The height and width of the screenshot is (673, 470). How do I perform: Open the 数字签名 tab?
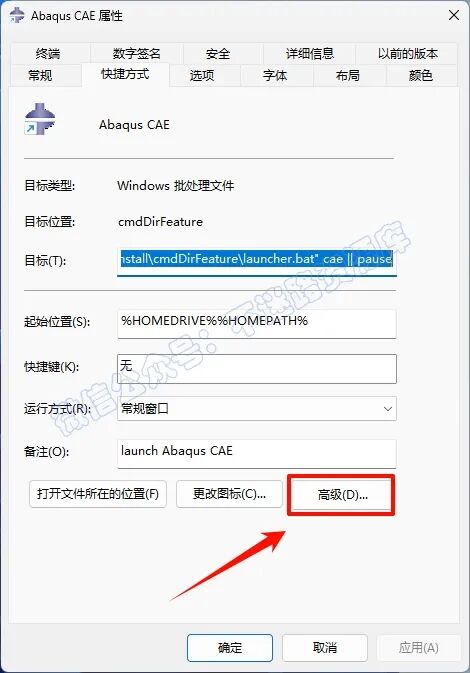(136, 54)
